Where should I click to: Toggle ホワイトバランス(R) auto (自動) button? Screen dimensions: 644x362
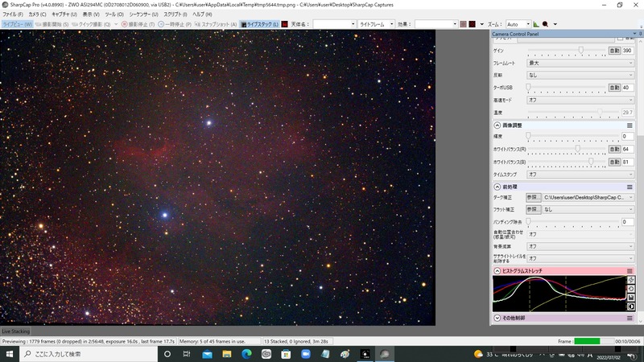(614, 149)
